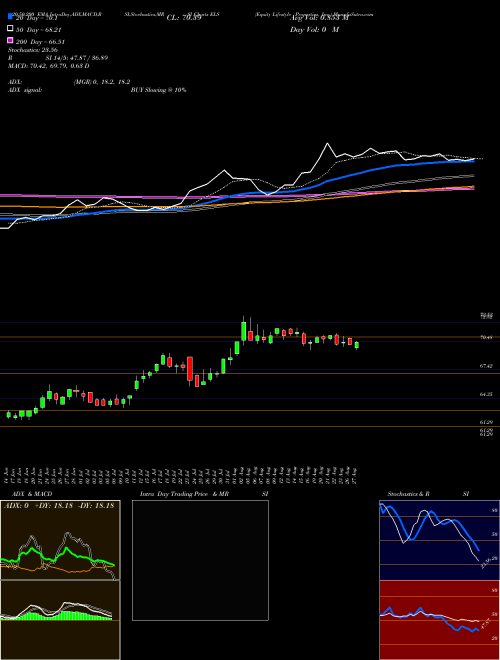The image size is (500, 660).
Task: Click the 67.42 price axis label
Action: pyautogui.click(x=486, y=366)
